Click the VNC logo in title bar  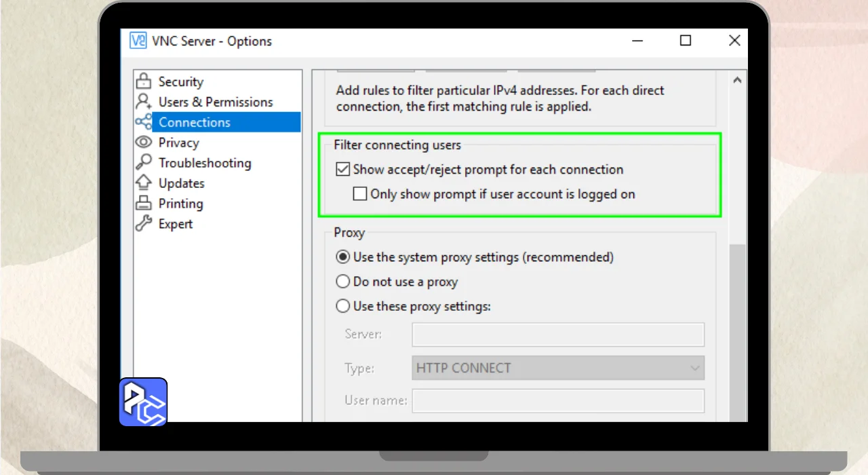click(138, 41)
